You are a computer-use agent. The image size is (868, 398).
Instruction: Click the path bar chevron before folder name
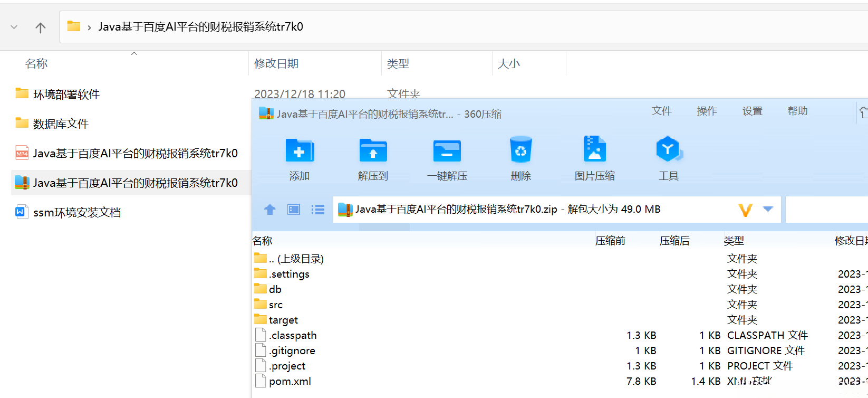click(89, 27)
